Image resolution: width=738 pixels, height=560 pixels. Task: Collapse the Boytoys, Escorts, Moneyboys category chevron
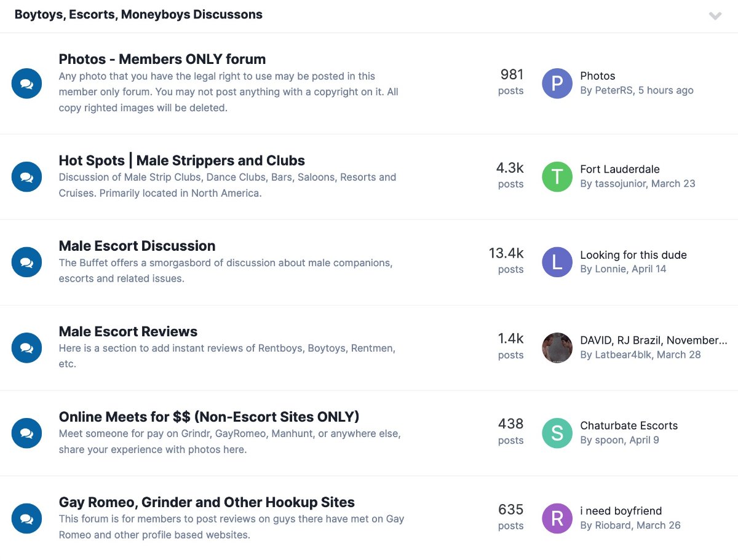tap(715, 16)
